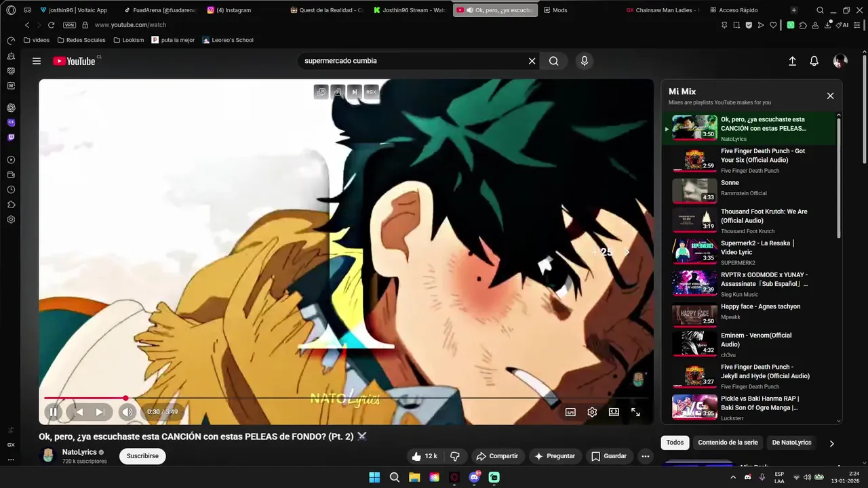Open the Lookism bookmarks folder

tap(129, 40)
